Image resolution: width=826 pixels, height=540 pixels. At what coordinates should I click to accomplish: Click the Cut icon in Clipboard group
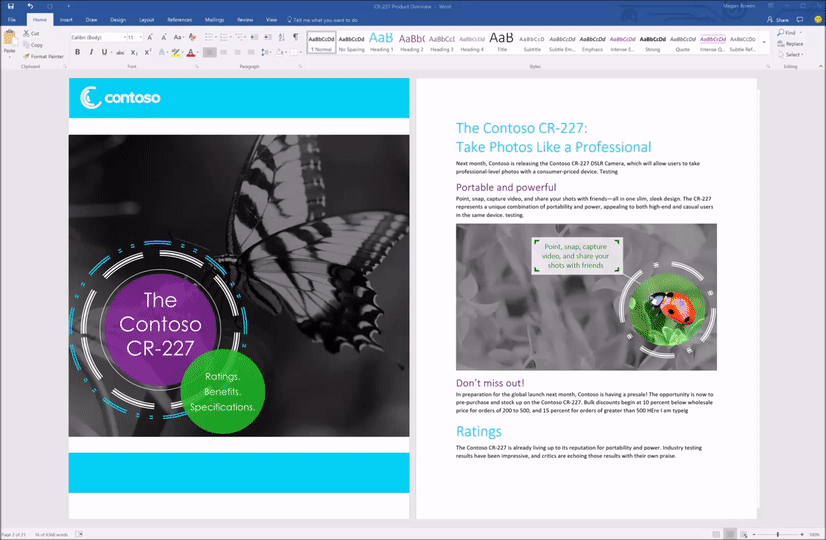point(32,34)
